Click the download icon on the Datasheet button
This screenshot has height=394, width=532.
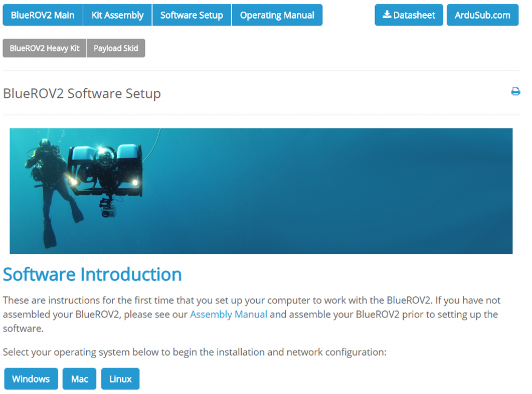coord(388,15)
